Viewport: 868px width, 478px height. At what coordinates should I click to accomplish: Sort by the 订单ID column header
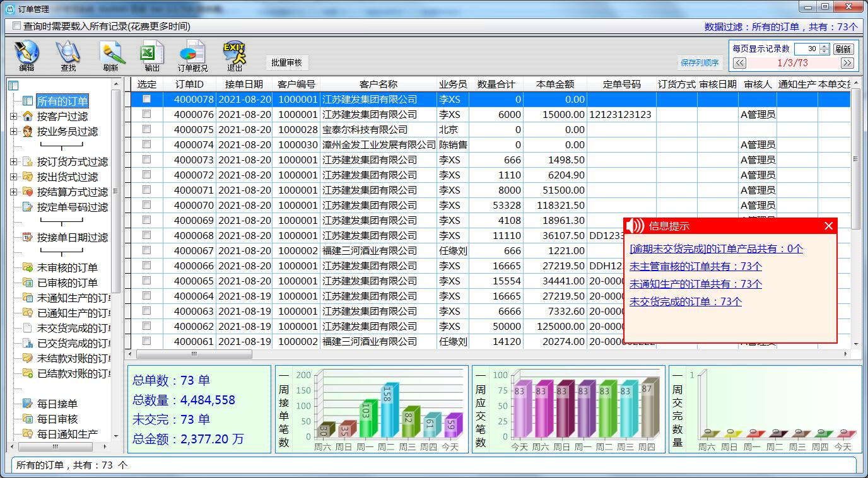point(189,85)
